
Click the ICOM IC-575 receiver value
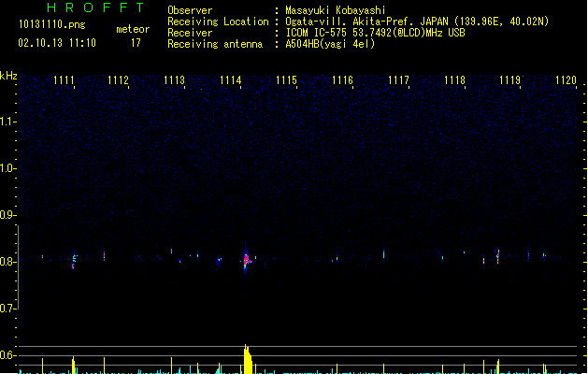pyautogui.click(x=376, y=33)
